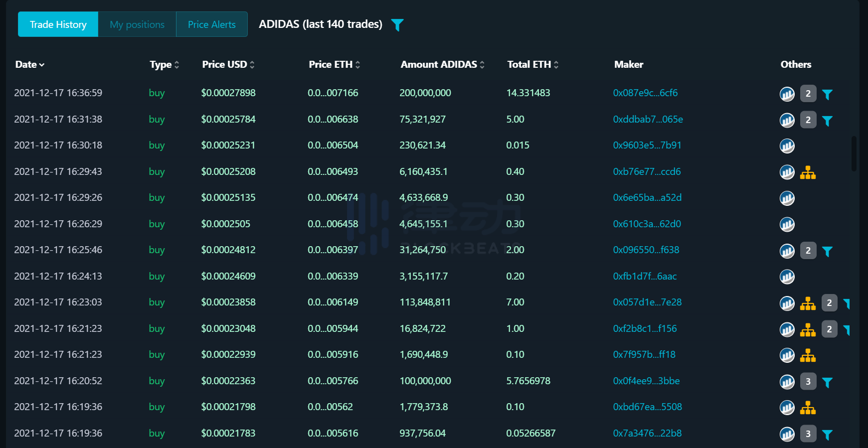868x448 pixels.
Task: Click hierarchy icon in the 0xbd67ea...5508 row
Action: [x=808, y=408]
